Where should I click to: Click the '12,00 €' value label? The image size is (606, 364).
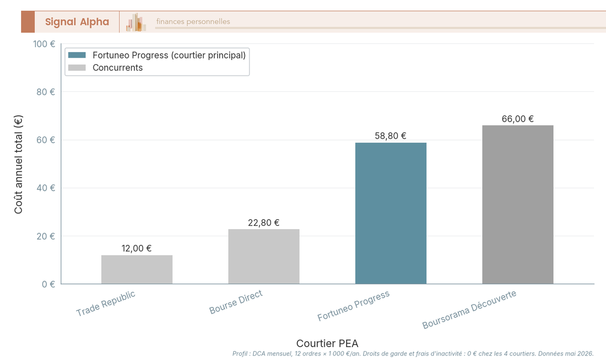137,248
